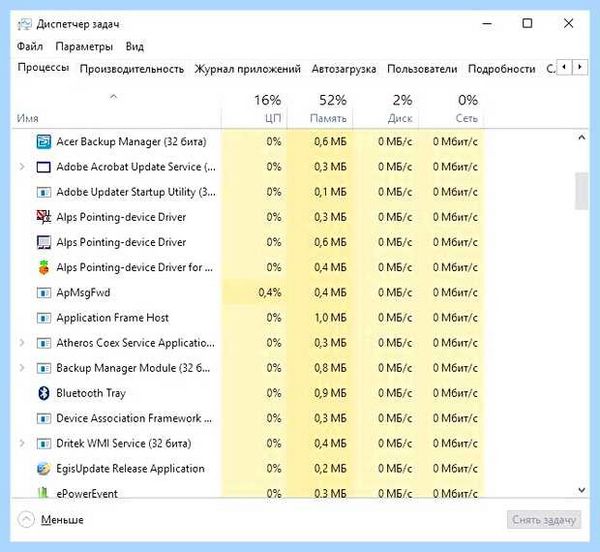Click the sort arrow above Имя column
Screen dimensions: 600x552
pyautogui.click(x=114, y=97)
